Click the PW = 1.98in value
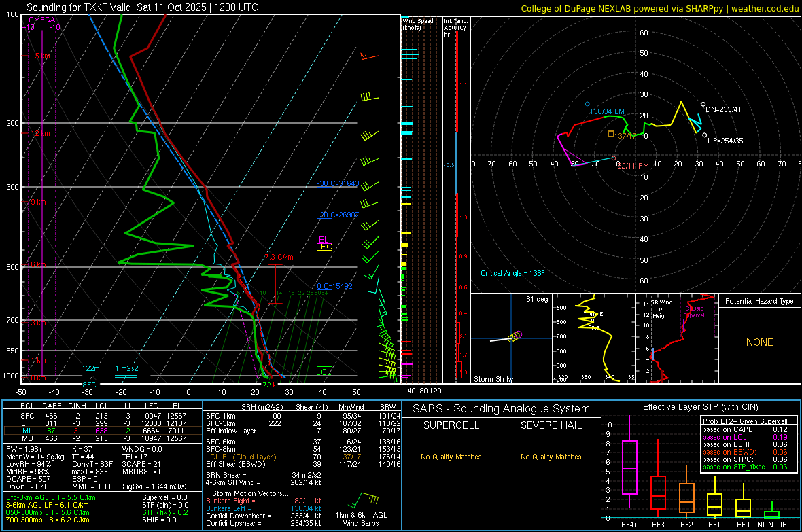This screenshot has width=802, height=532. coord(25,449)
